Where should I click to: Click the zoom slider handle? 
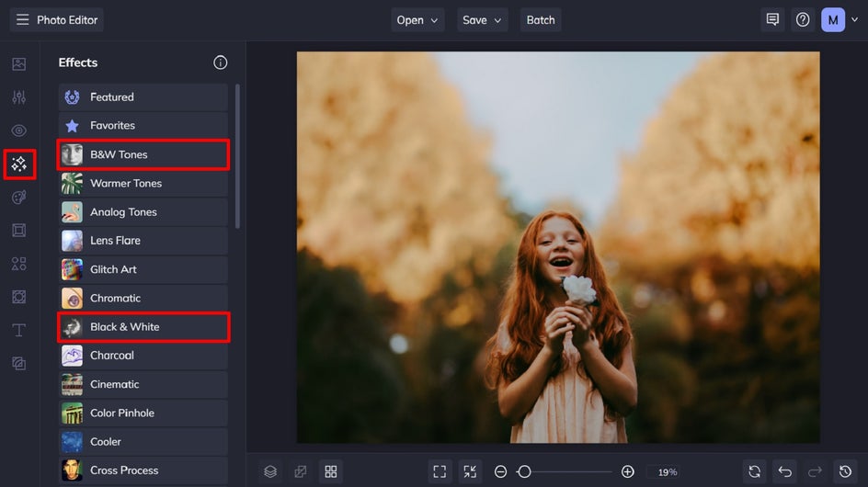click(524, 471)
